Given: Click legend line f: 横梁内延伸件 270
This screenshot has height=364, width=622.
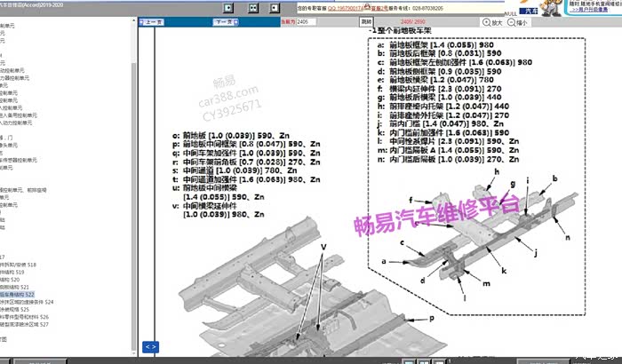Looking at the screenshot, I should coord(439,89).
